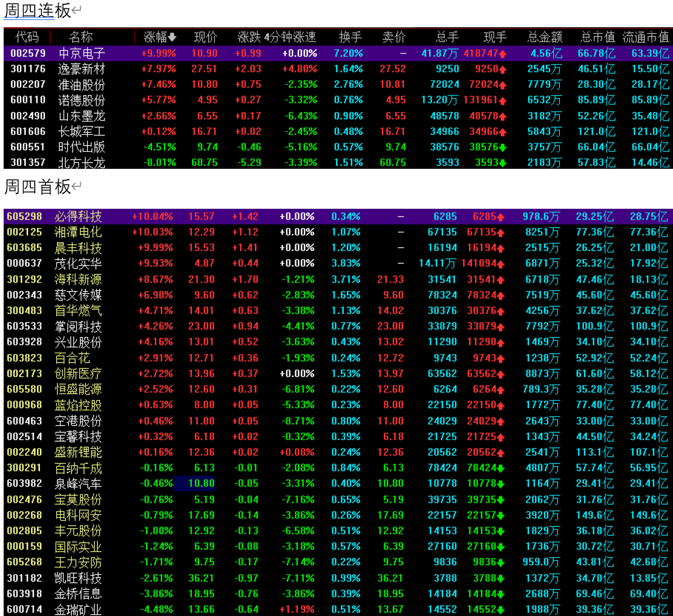This screenshot has height=616, width=673.
Task: Click the 总市值 column header
Action: pos(597,38)
